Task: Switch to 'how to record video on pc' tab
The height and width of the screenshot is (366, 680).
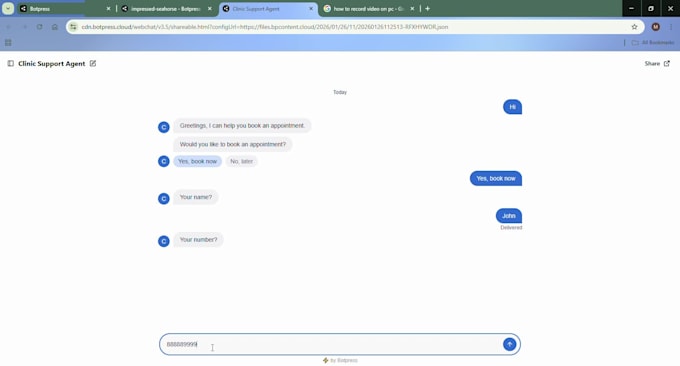Action: tap(369, 9)
